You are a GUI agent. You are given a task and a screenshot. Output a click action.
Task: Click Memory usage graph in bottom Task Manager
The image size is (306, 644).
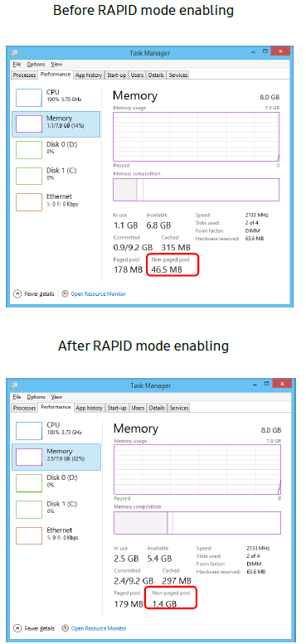click(197, 470)
